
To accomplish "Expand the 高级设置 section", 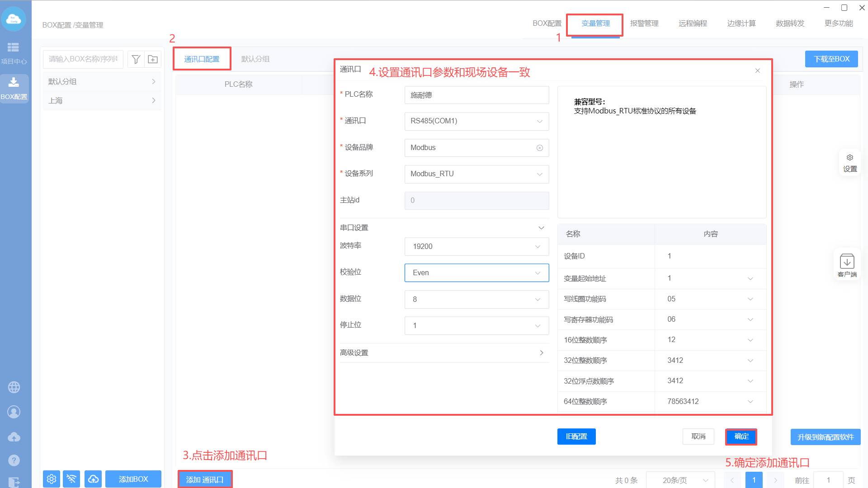I will [444, 353].
